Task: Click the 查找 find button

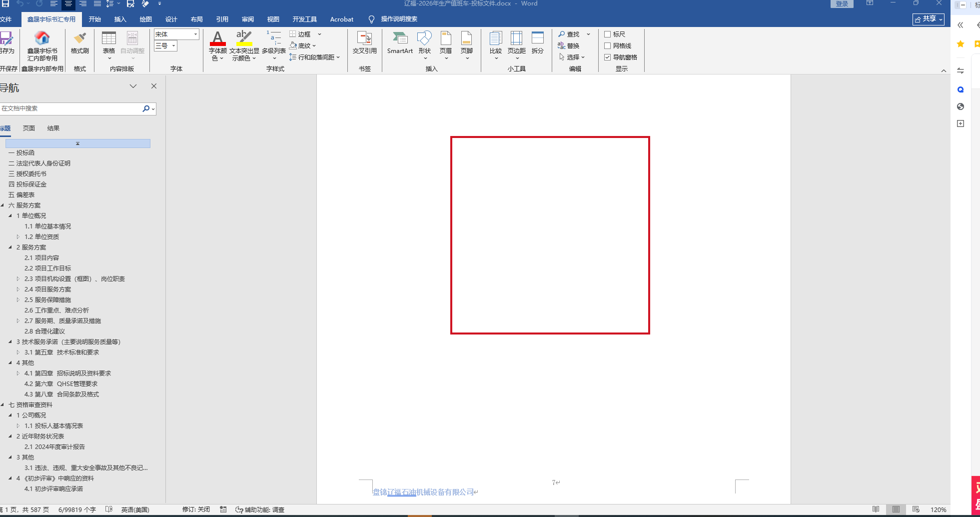Action: point(569,34)
